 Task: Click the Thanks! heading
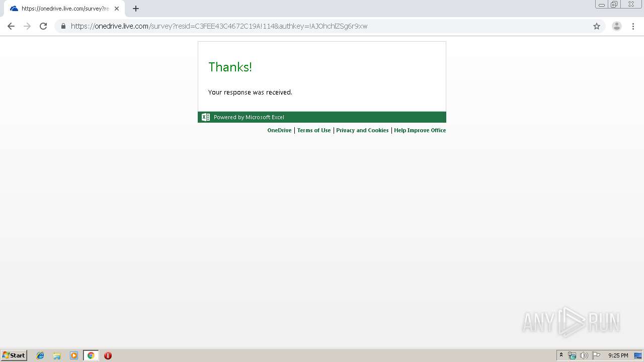coord(230,67)
